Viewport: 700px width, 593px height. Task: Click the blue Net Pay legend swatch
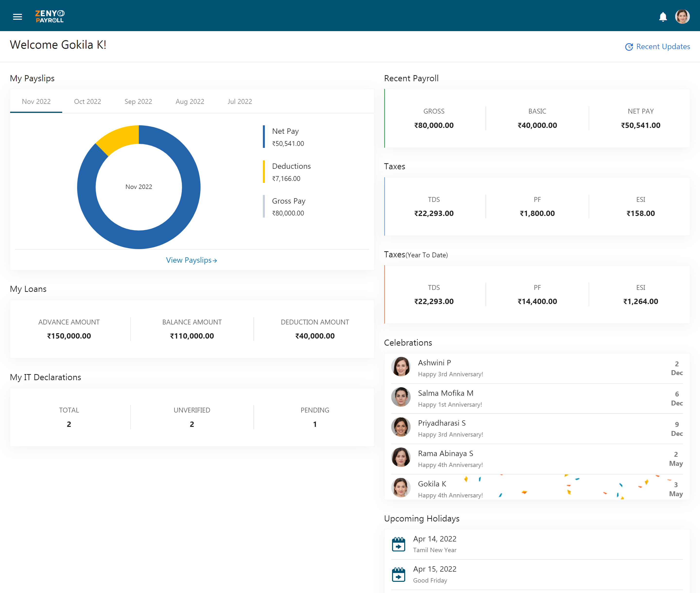[x=264, y=137]
